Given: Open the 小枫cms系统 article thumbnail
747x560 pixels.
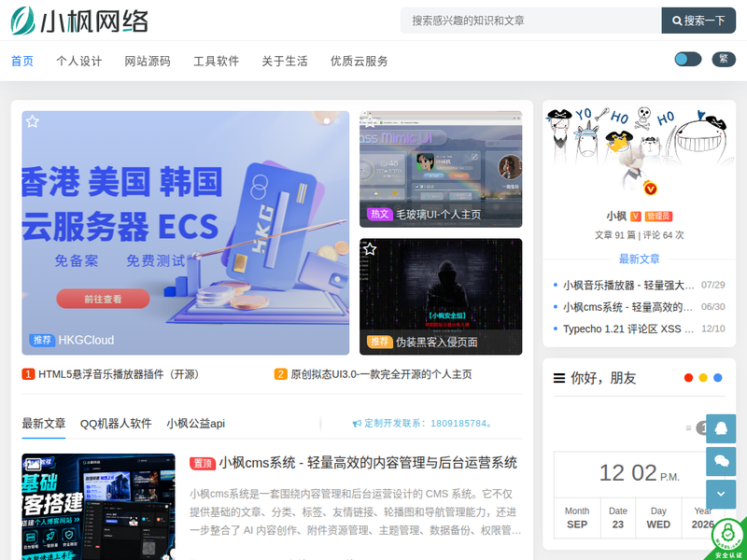Looking at the screenshot, I should [98, 507].
